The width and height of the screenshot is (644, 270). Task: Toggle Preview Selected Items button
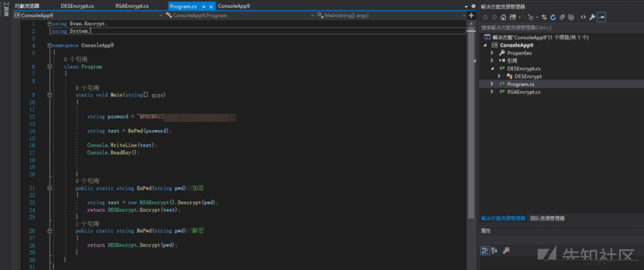601,17
